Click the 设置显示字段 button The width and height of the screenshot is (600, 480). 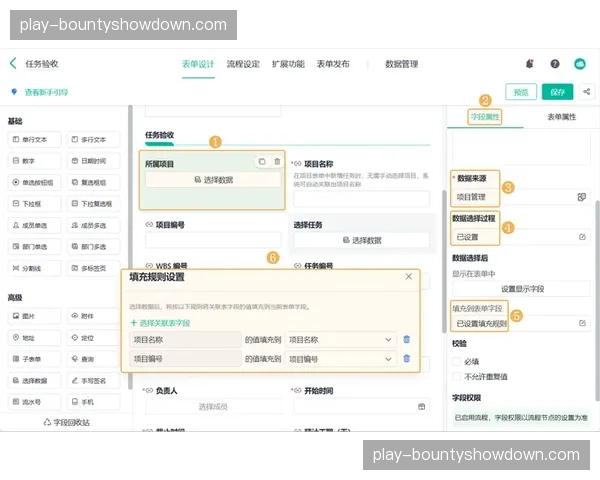tap(522, 289)
